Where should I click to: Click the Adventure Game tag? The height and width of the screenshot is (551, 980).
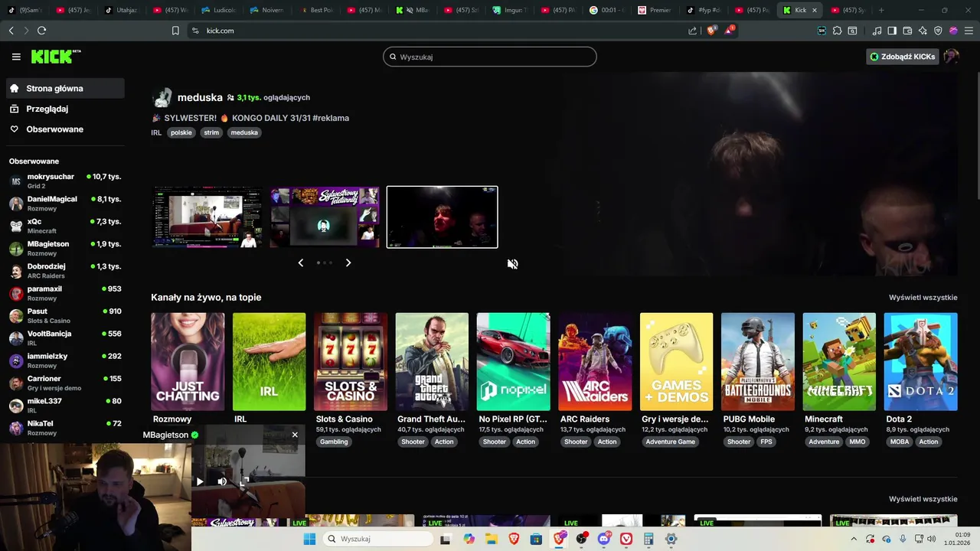[670, 442]
